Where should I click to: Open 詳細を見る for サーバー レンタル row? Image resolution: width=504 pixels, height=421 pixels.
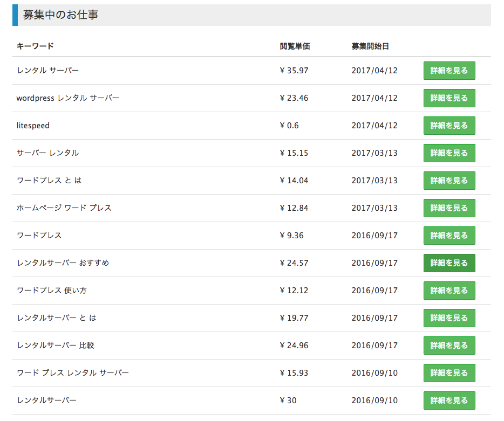point(449,153)
